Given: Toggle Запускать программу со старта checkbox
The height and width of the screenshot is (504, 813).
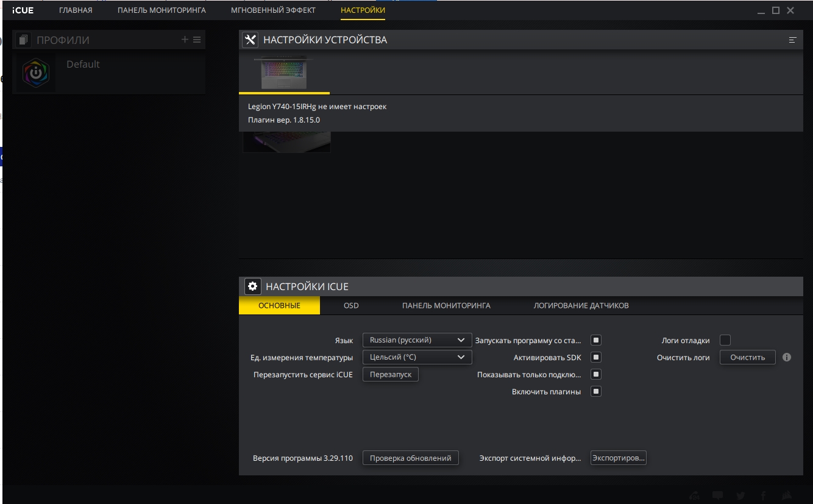Looking at the screenshot, I should (597, 340).
